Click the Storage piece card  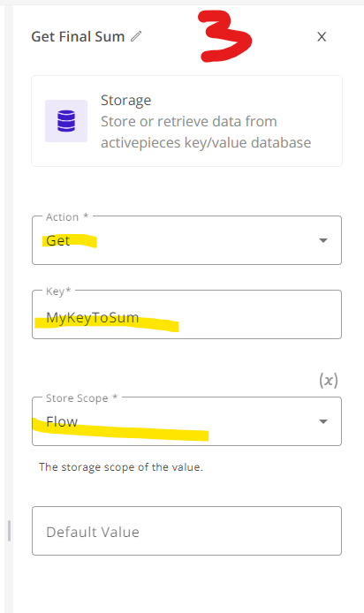point(187,121)
